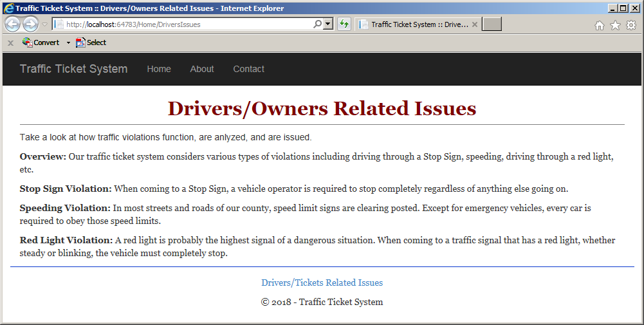
Task: Click the Speeding Violation: label
Action: pyautogui.click(x=65, y=208)
